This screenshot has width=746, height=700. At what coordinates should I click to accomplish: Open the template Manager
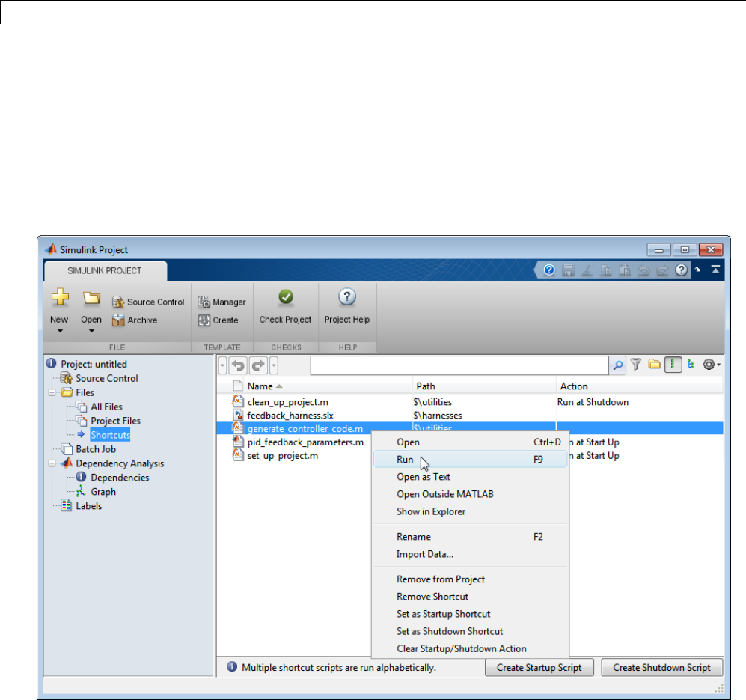click(x=221, y=302)
